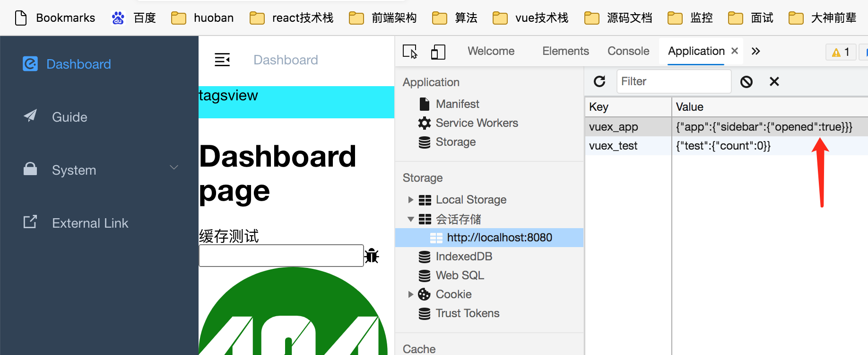
Task: Open the warnings counter badge
Action: tap(841, 52)
